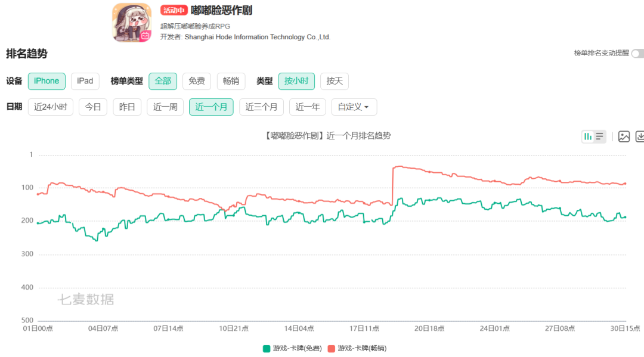Click the 24日01点 axis label
The image size is (644, 357).
pos(494,328)
